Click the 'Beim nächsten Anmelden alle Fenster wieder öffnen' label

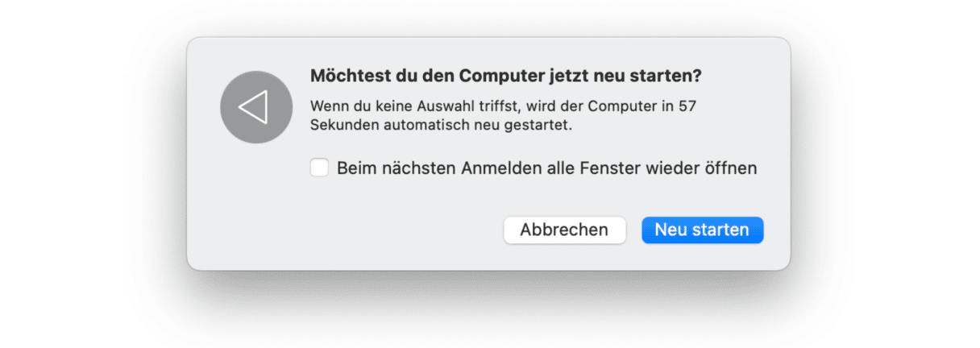pos(547,168)
